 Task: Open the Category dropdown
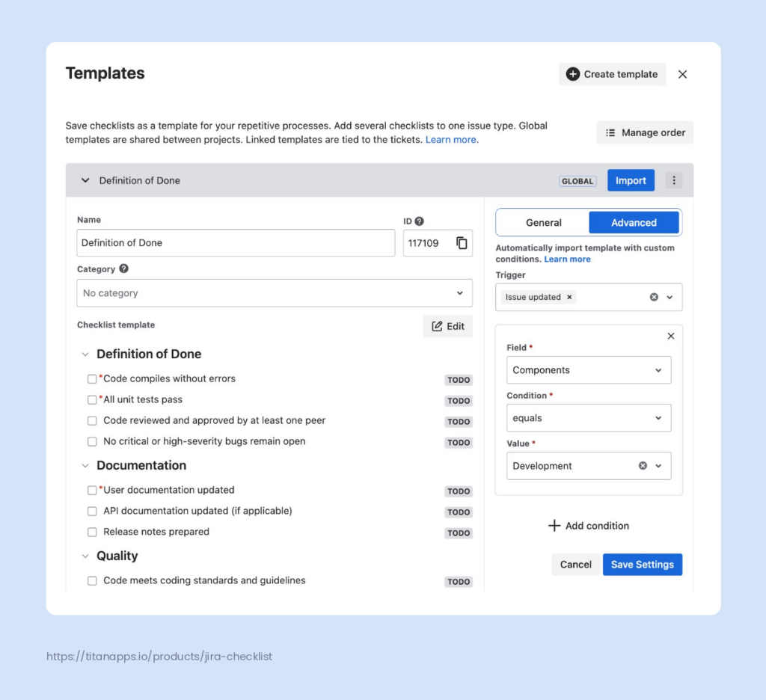[x=275, y=293]
